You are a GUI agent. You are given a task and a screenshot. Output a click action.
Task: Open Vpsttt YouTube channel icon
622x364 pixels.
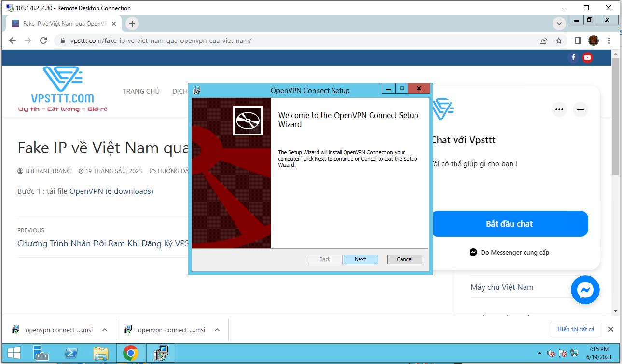pyautogui.click(x=587, y=58)
